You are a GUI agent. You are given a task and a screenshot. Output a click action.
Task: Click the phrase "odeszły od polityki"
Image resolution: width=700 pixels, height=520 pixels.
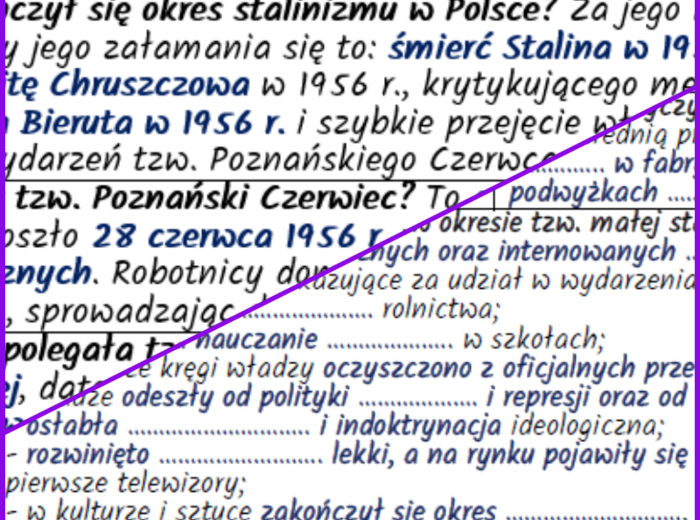click(x=235, y=397)
